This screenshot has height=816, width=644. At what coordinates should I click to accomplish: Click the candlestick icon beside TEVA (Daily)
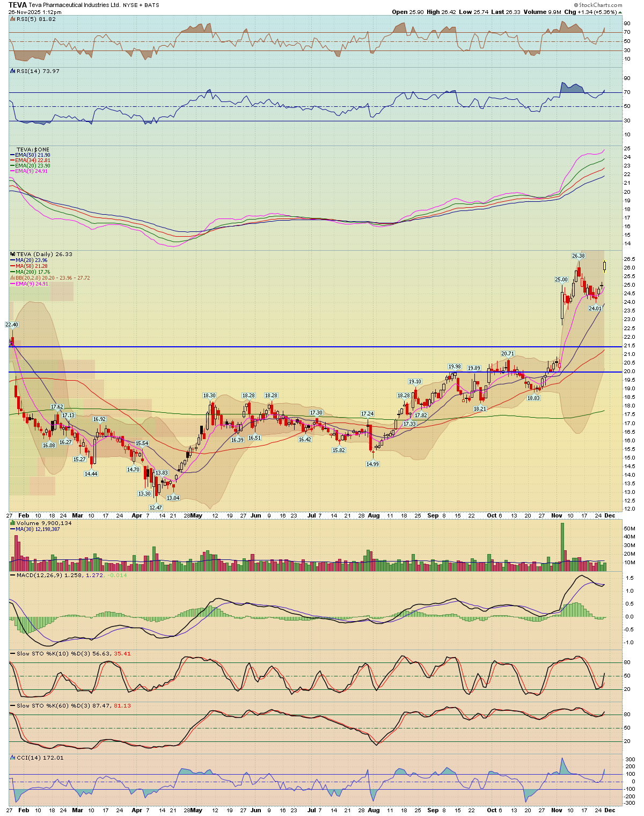13,254
